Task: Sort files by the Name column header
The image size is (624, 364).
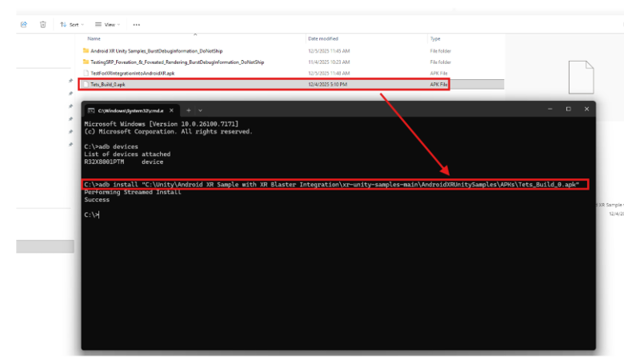Action: (94, 38)
